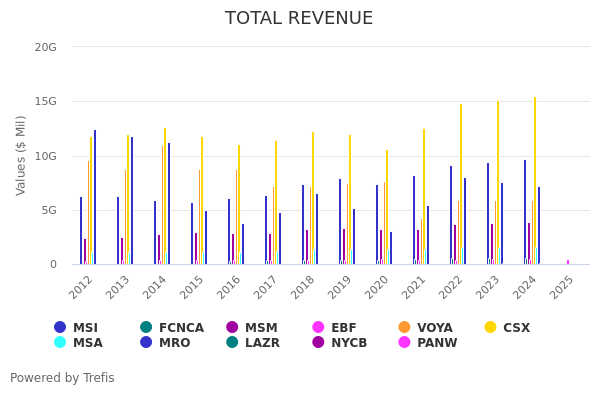Select the 2025 x-axis label
Image resolution: width=600 pixels, height=400 pixels.
click(x=563, y=287)
